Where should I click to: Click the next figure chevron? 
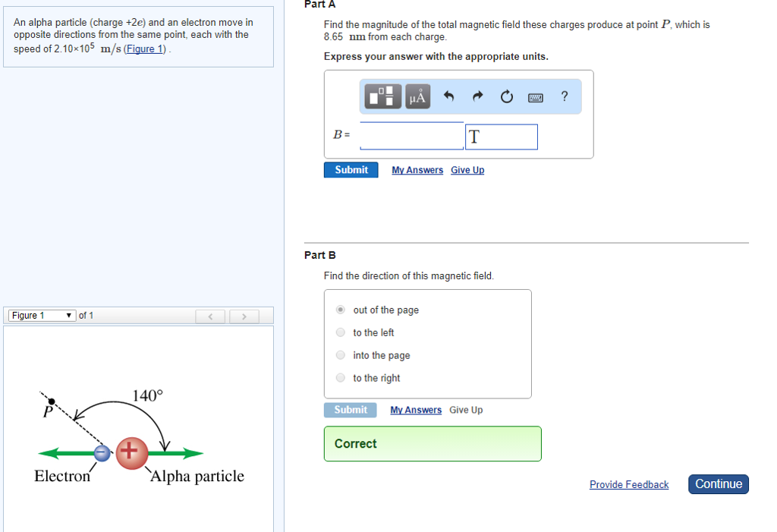[x=244, y=316]
